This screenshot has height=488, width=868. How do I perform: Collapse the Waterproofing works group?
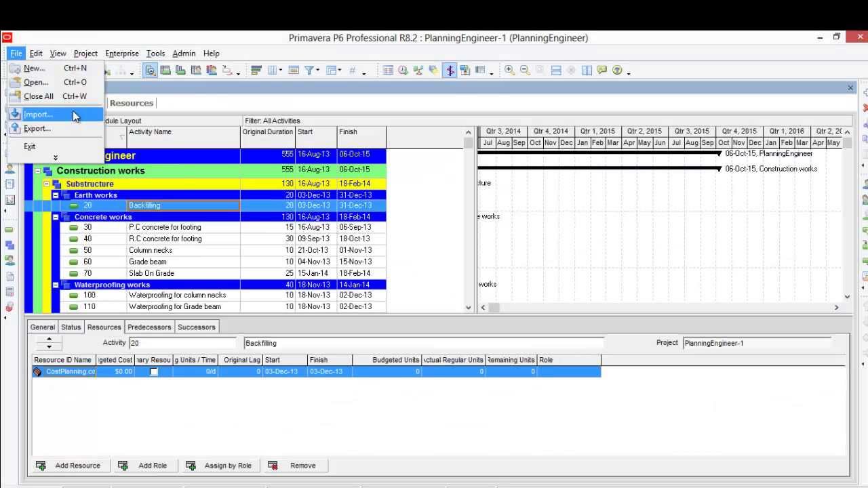[x=56, y=285]
